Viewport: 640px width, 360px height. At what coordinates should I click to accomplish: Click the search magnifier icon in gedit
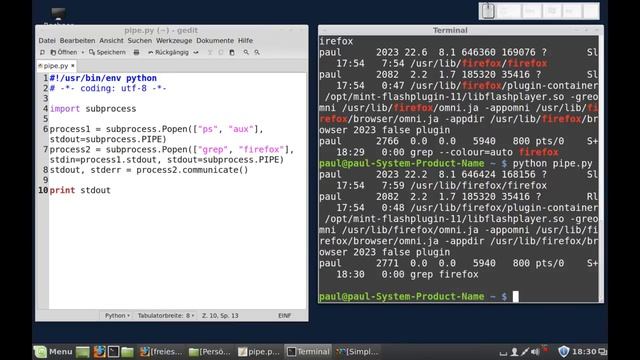pos(246,52)
